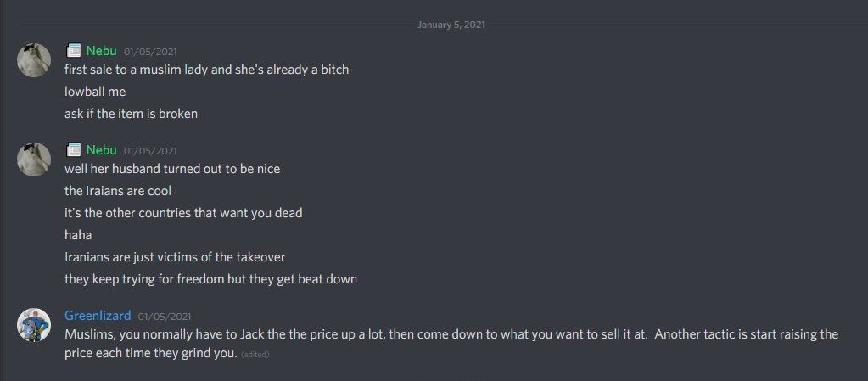Click the timestamp next to Greenlizard
Screen dimensions: 868x381
point(165,317)
